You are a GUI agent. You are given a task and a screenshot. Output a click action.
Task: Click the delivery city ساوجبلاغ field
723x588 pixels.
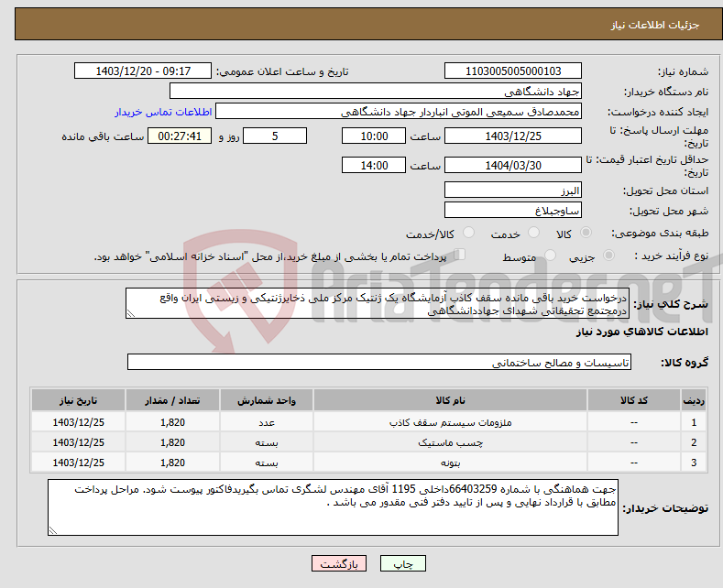(x=513, y=210)
